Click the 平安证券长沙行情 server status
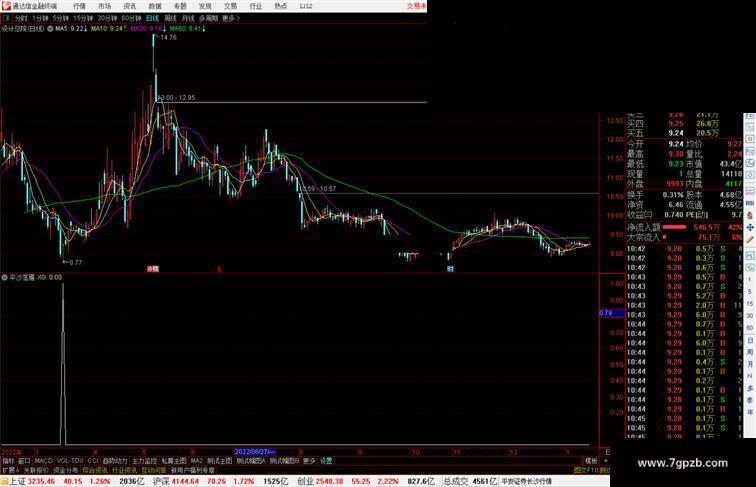Image resolution: width=756 pixels, height=487 pixels. coord(526,482)
